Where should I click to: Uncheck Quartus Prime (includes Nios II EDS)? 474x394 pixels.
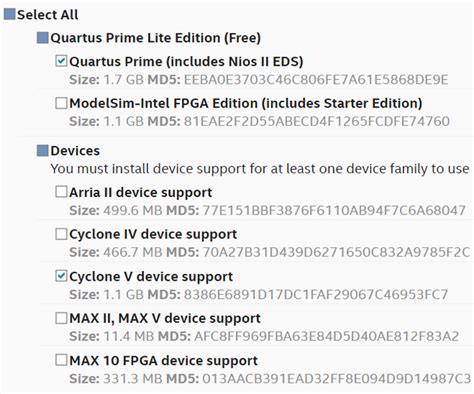click(x=61, y=61)
